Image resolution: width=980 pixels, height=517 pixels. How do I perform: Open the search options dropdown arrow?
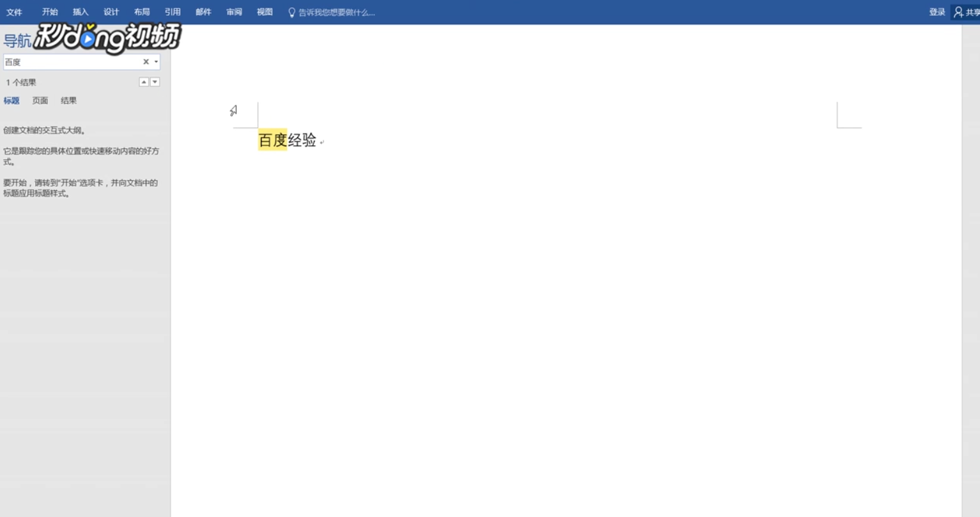[x=156, y=62]
